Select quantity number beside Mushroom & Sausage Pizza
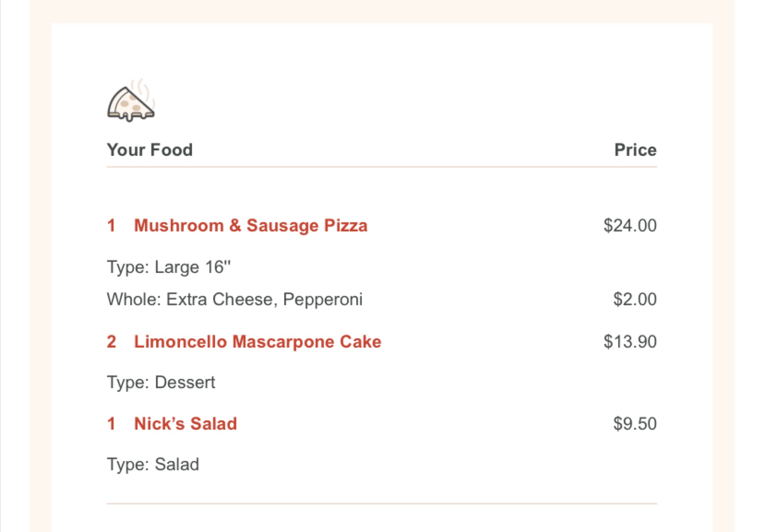 [111, 225]
